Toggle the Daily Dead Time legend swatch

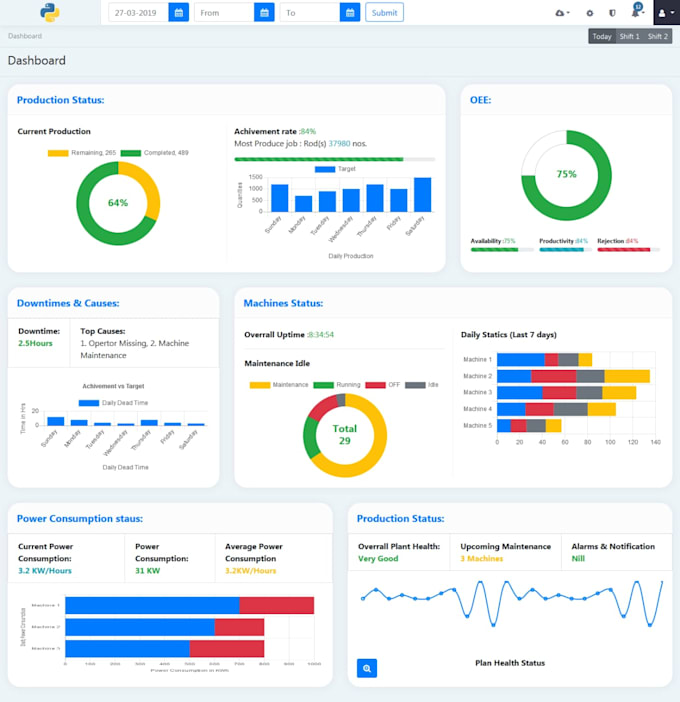pyautogui.click(x=89, y=403)
